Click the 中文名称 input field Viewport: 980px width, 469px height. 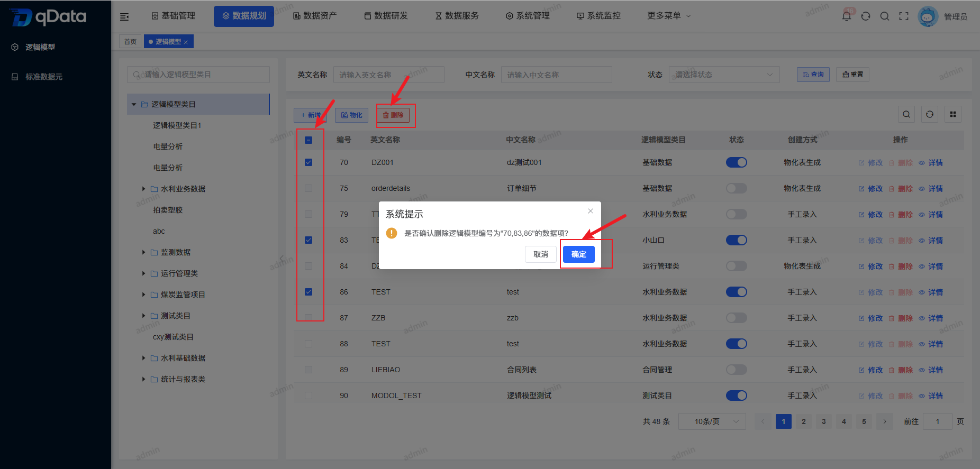557,75
